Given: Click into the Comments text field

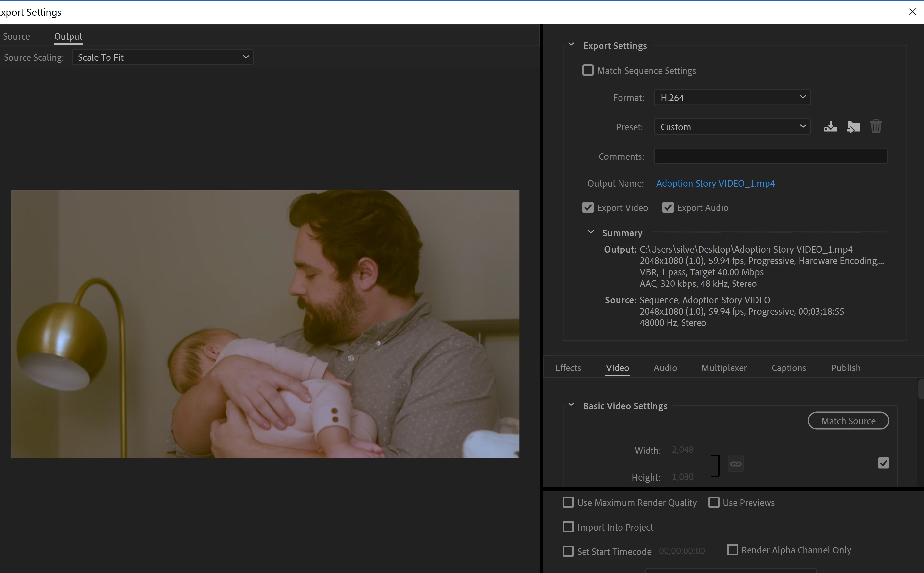Looking at the screenshot, I should [770, 156].
